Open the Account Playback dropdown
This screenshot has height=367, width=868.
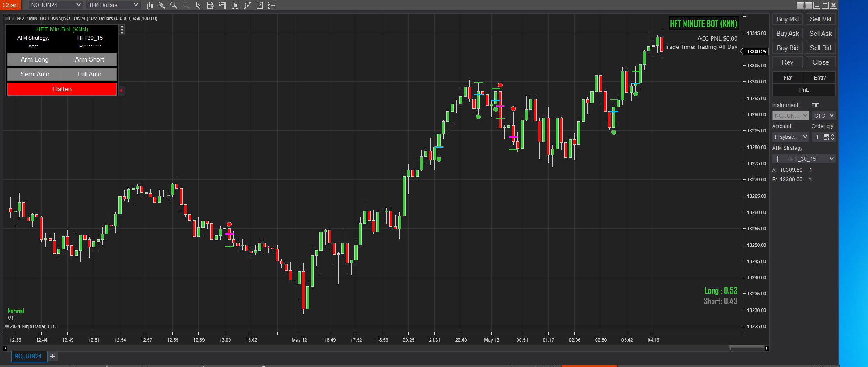tap(791, 137)
